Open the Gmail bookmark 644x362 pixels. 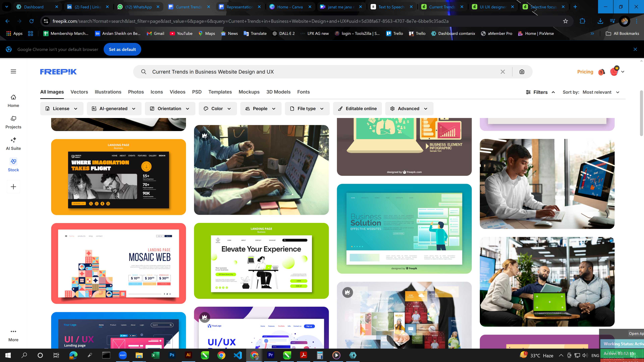155,34
